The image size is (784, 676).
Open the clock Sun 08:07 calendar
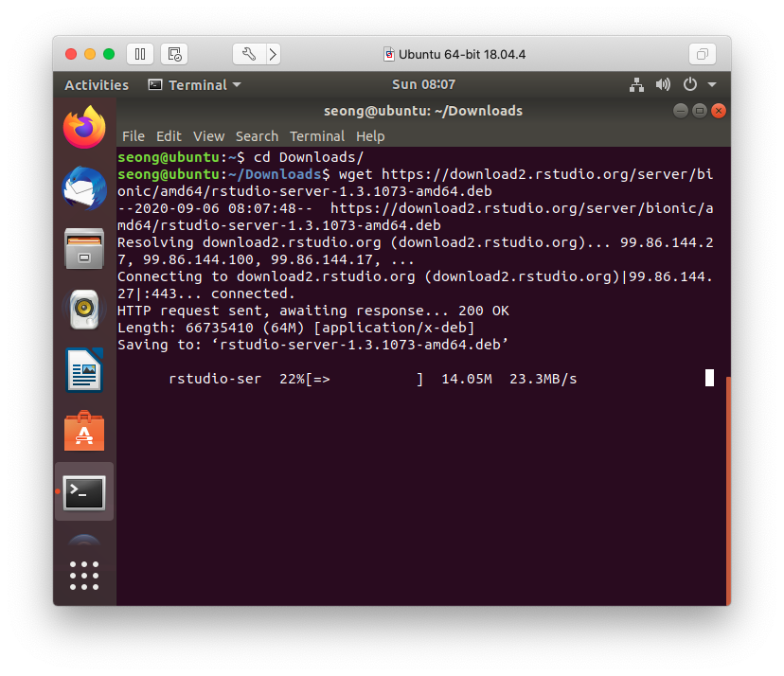coord(423,84)
